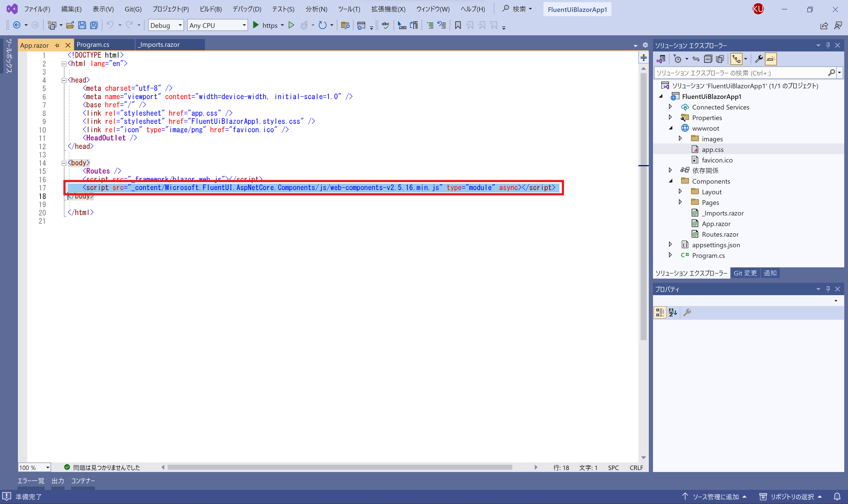Screen dimensions: 848x504
Task: Expand the Layout folder
Action: click(680, 192)
